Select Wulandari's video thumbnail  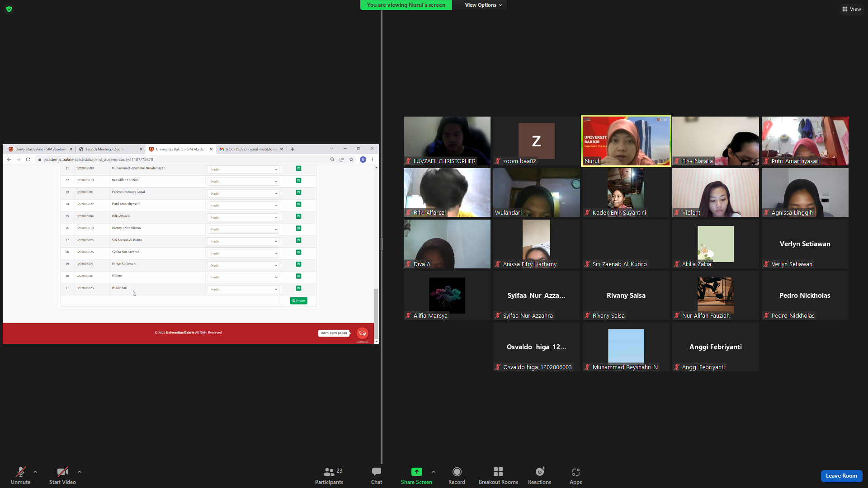coord(537,192)
